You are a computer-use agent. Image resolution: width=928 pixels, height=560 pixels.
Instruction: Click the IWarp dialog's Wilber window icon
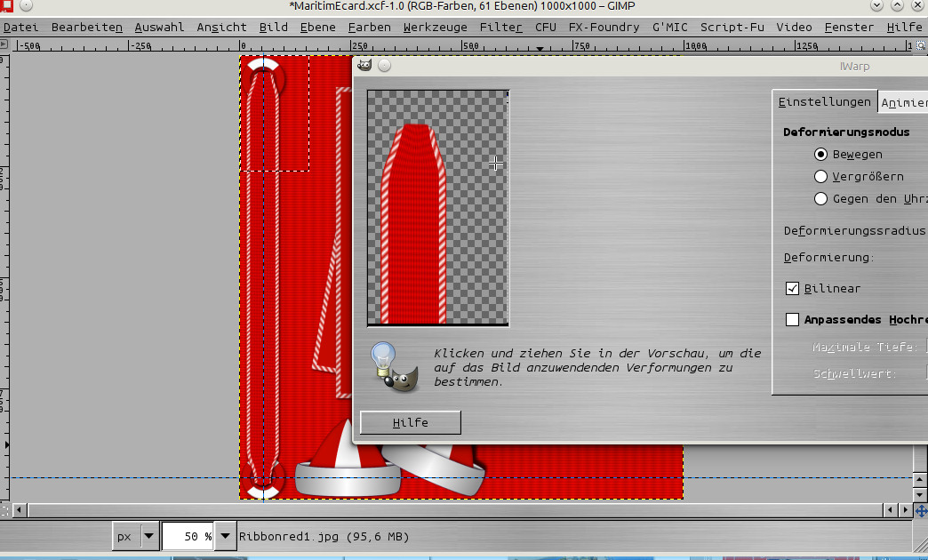pyautogui.click(x=364, y=65)
